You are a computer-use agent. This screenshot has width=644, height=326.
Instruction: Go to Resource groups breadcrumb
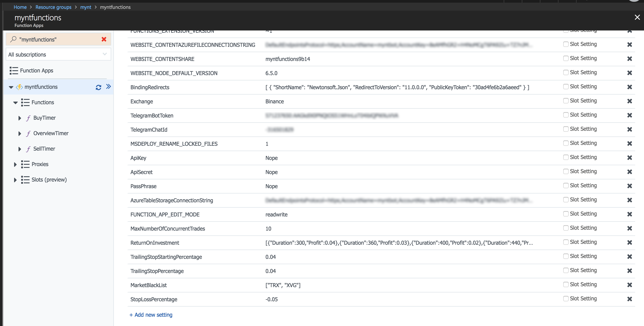(x=53, y=7)
